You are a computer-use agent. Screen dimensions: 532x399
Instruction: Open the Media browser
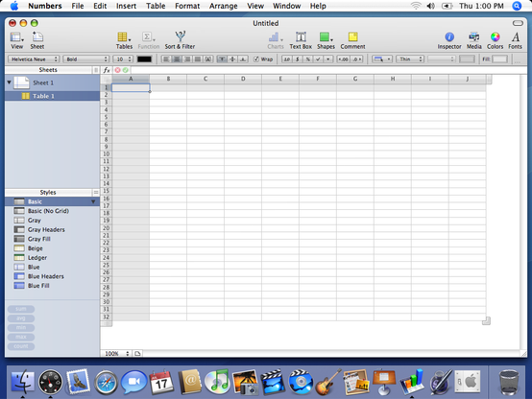[473, 40]
